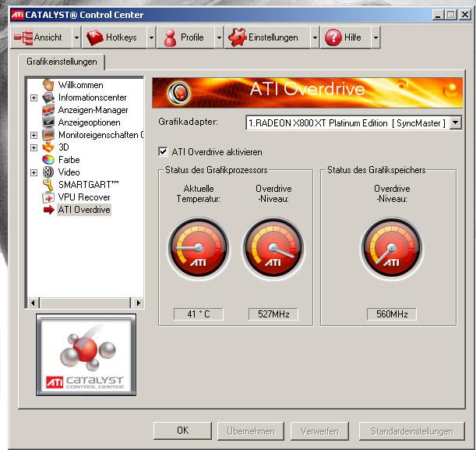
Task: Select SMARTGART in the tree
Action: (88, 184)
